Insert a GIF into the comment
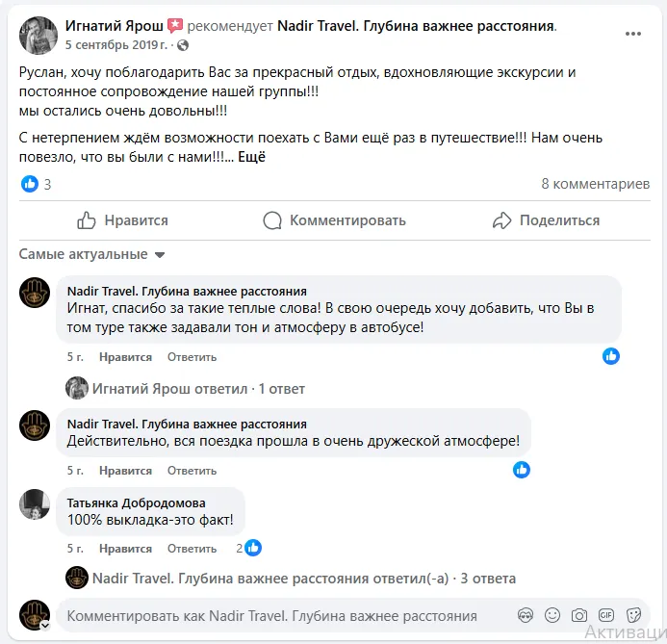This screenshot has height=644, width=667. 606,615
